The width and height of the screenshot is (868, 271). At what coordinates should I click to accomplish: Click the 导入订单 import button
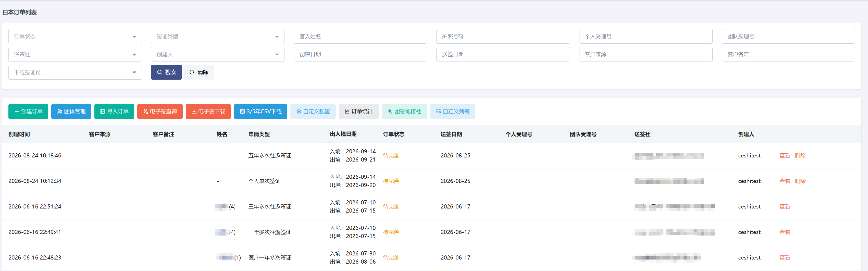click(114, 112)
